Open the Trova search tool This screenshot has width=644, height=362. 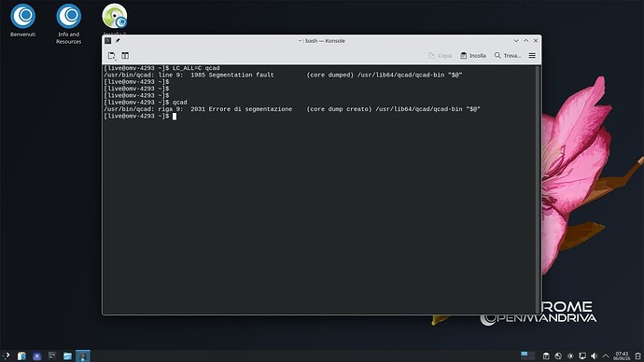point(507,55)
